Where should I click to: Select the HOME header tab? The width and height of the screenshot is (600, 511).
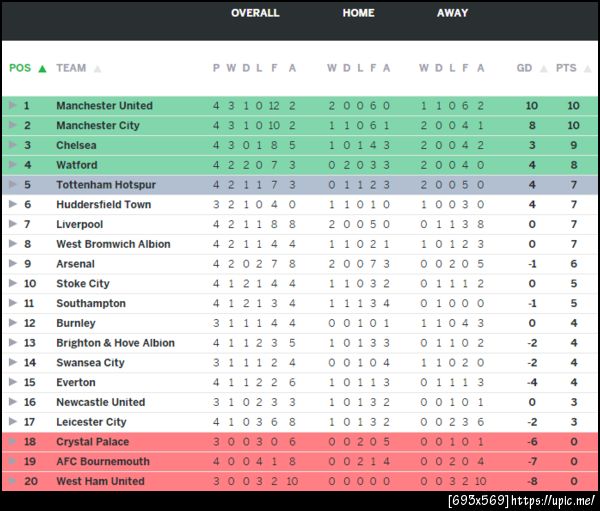[358, 13]
